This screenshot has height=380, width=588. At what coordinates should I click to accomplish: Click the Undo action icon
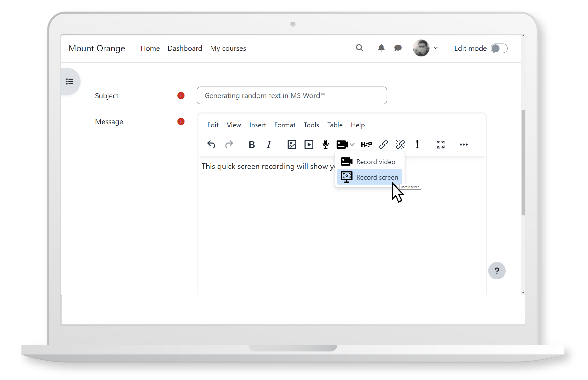(211, 144)
